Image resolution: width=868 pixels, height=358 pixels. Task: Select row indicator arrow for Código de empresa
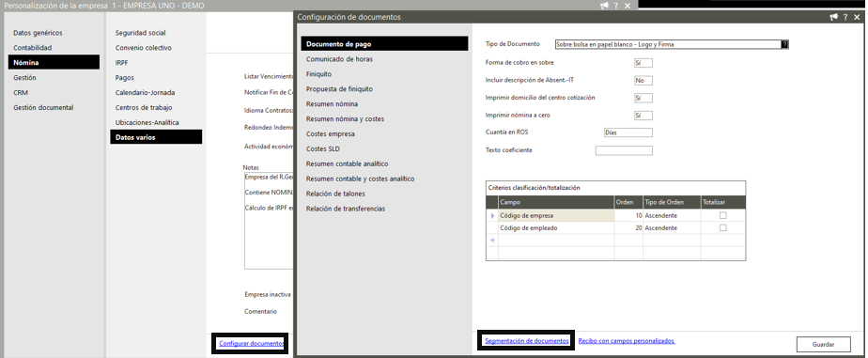[x=492, y=215]
